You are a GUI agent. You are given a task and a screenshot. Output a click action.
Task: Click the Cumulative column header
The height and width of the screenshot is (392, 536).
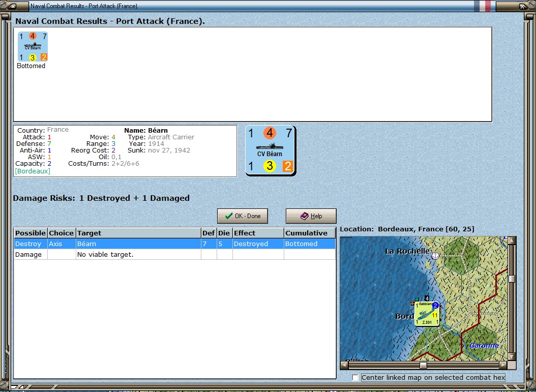(310, 233)
